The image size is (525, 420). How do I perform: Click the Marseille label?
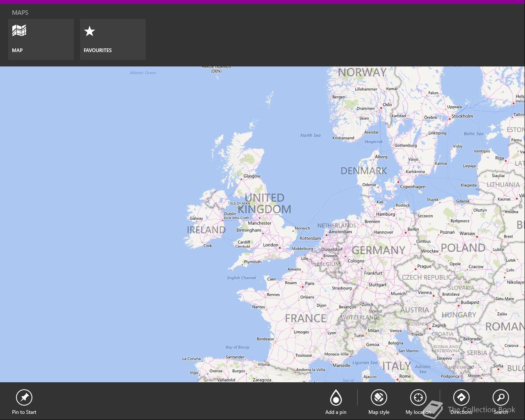coord(342,365)
